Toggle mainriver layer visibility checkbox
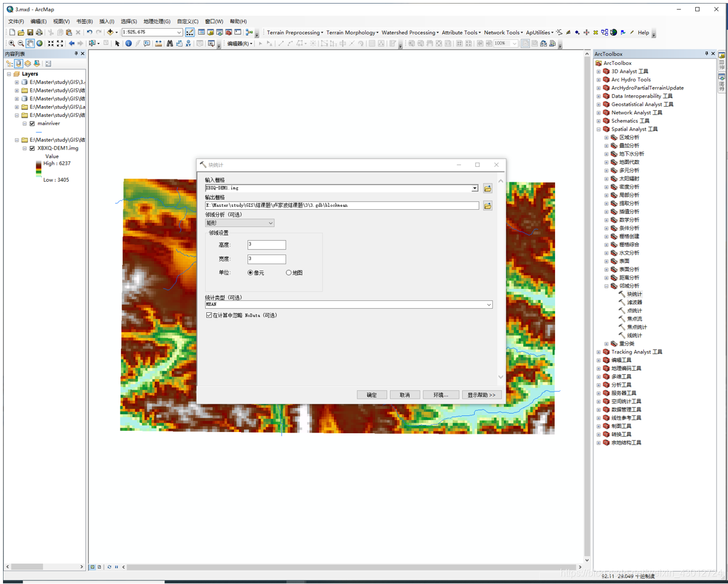728x584 pixels. coord(32,123)
